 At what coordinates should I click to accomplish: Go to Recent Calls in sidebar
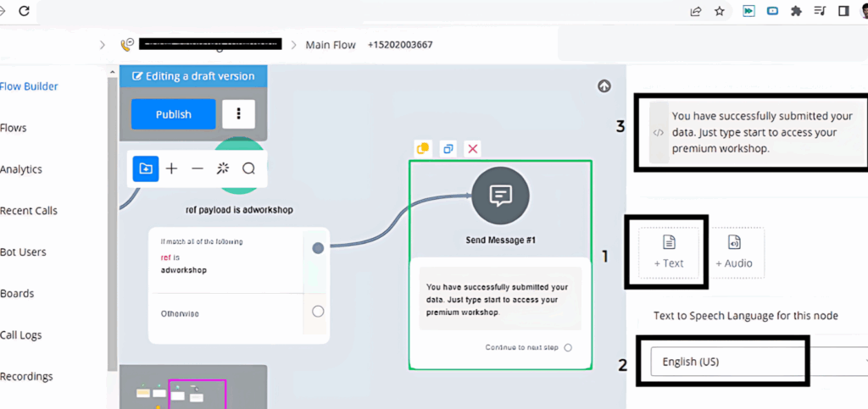(x=29, y=211)
